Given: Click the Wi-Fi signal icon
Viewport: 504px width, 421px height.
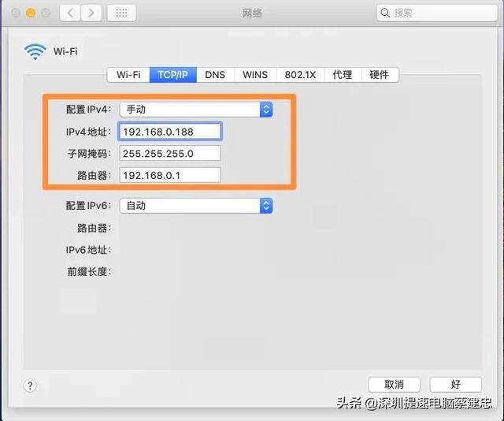Looking at the screenshot, I should pos(35,51).
